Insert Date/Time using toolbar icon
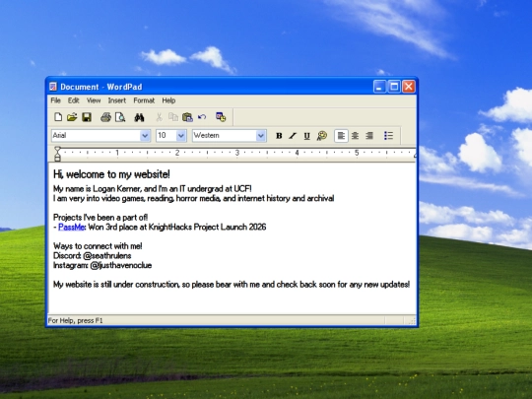The image size is (532, 399). tap(221, 117)
